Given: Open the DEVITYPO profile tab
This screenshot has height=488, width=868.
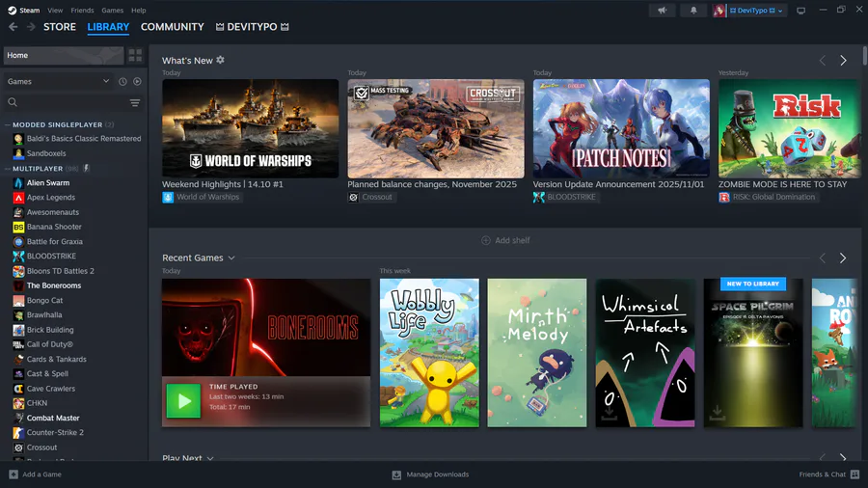Looking at the screenshot, I should click(252, 27).
